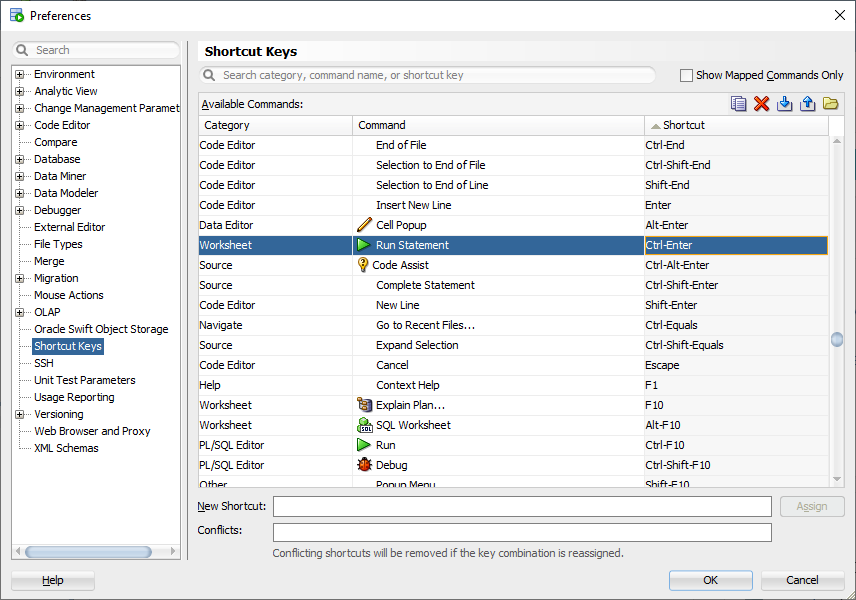Image resolution: width=856 pixels, height=600 pixels.
Task: Enable Show Mapped Commands Only checkbox
Action: point(686,75)
